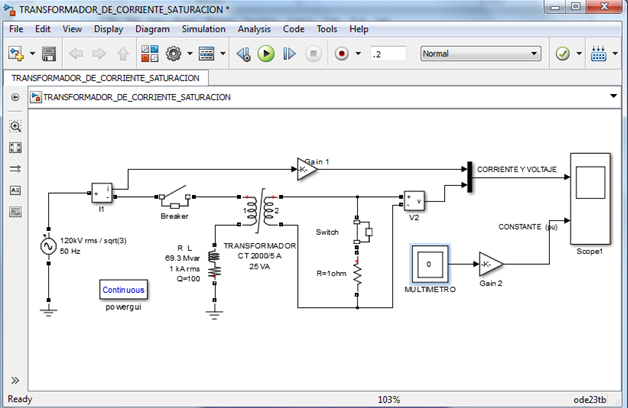Expand the model path breadcrumb dropdown arrow
This screenshot has width=628, height=408.
tap(613, 96)
